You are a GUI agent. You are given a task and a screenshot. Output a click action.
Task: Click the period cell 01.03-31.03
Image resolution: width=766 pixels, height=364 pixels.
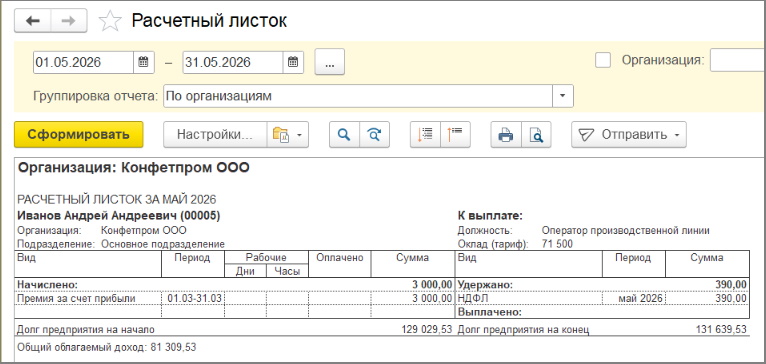[x=193, y=298]
